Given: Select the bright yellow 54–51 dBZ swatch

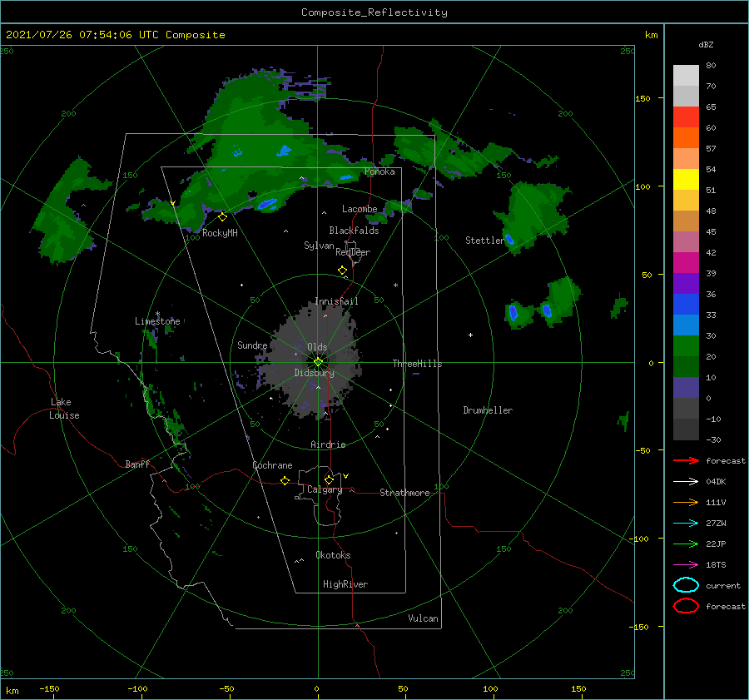Looking at the screenshot, I should click(686, 179).
